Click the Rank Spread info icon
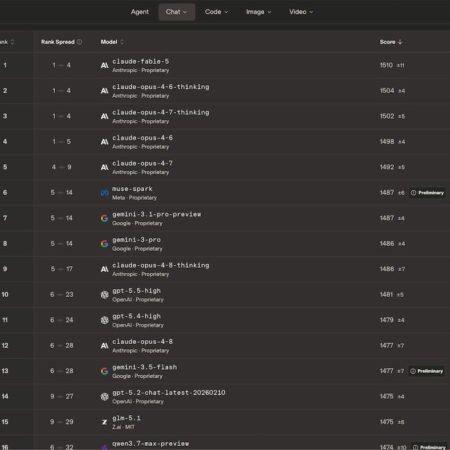 pos(79,42)
